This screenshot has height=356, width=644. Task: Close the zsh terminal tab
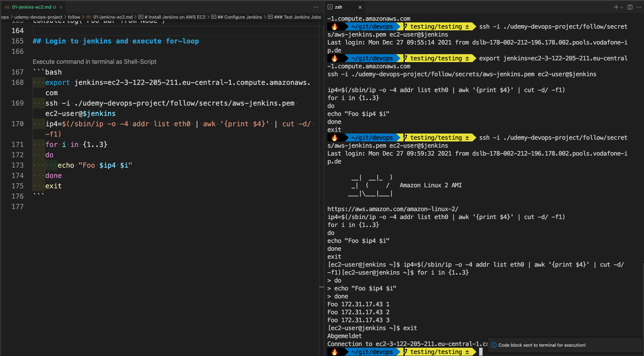click(x=360, y=7)
